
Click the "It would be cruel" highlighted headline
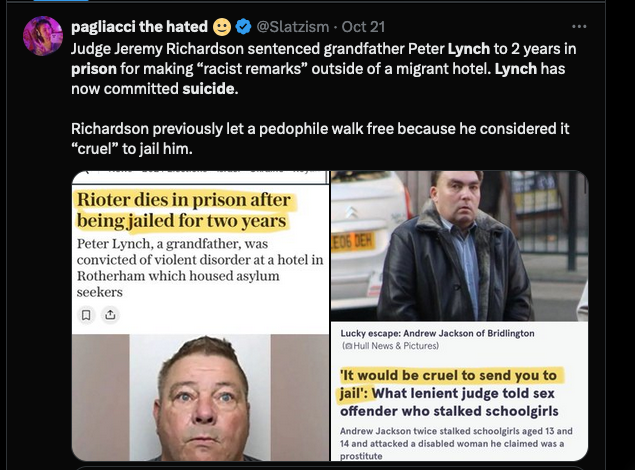pyautogui.click(x=449, y=393)
